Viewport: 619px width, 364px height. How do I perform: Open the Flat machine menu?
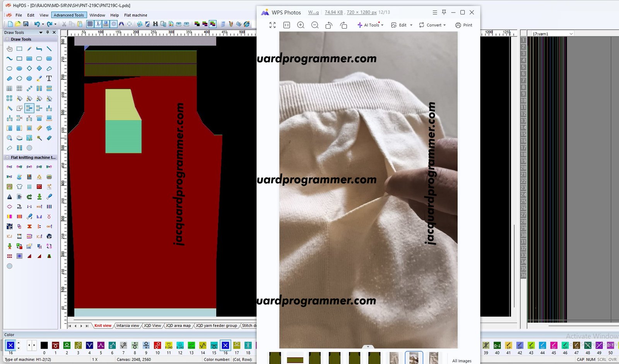pyautogui.click(x=135, y=15)
